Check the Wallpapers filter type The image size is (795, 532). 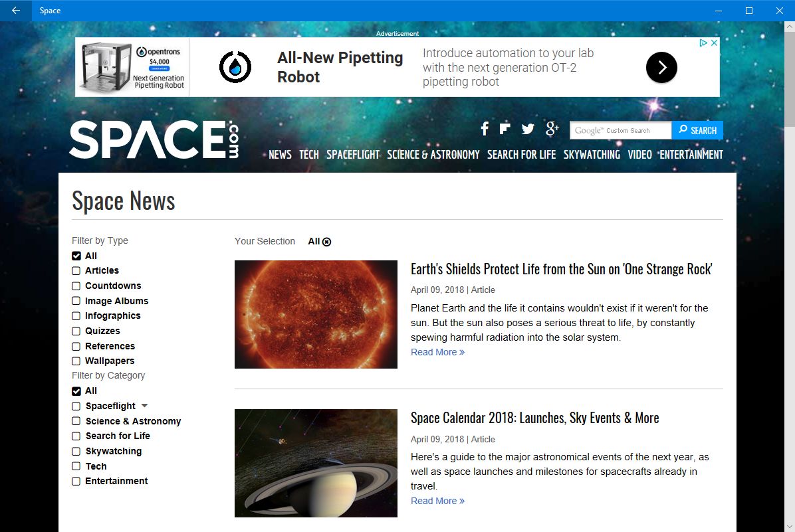[x=76, y=361]
